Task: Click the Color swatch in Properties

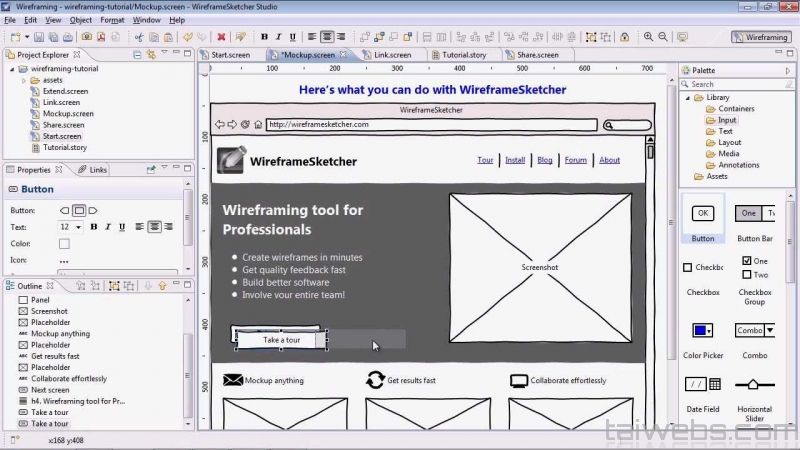Action: click(x=64, y=243)
